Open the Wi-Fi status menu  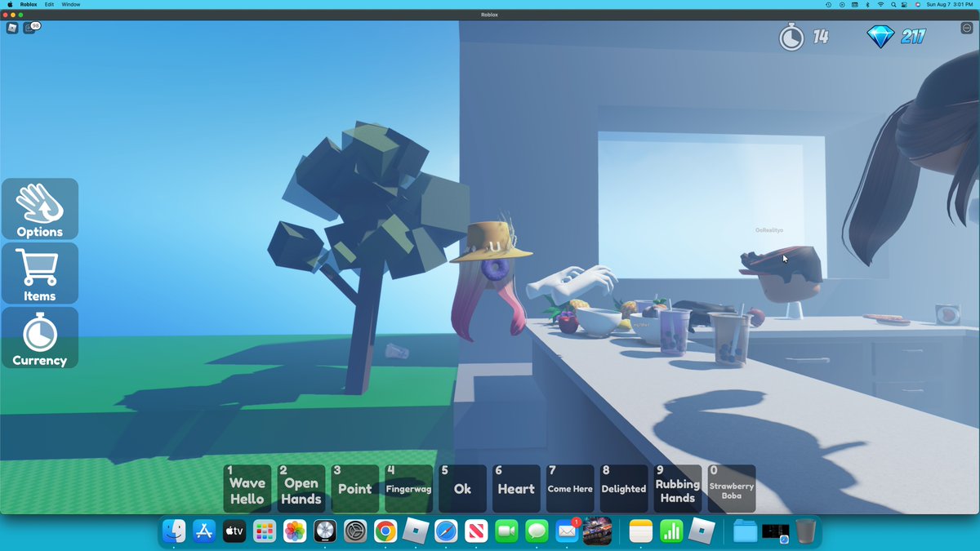880,4
